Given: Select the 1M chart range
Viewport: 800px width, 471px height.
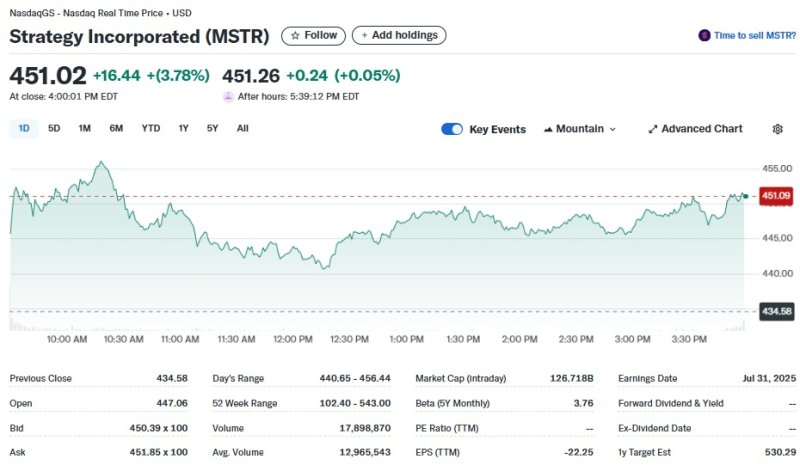Looking at the screenshot, I should 85,128.
